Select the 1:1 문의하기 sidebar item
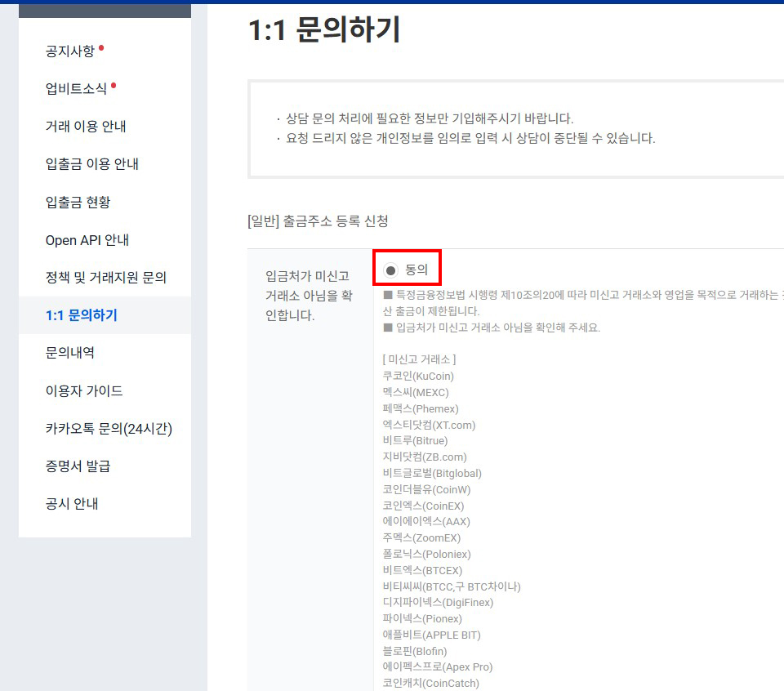Viewport: 784px width, 691px height. (x=82, y=315)
